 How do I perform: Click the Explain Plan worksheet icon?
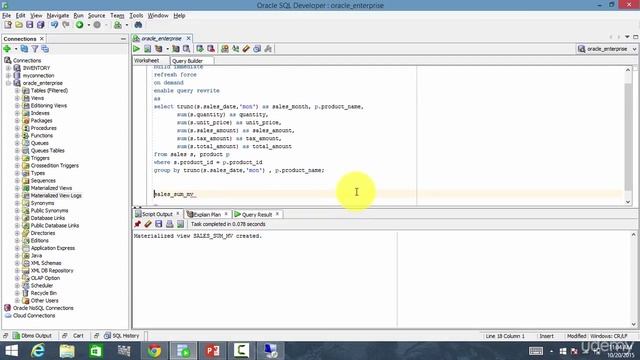coord(158,49)
